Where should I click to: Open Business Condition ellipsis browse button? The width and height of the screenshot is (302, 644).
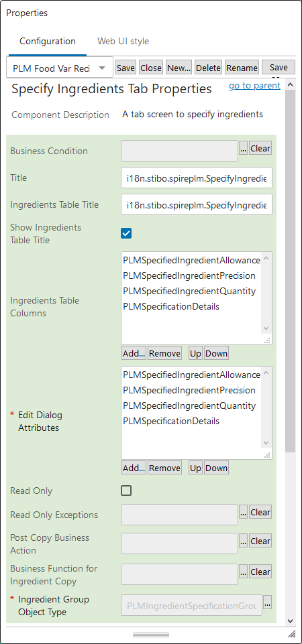[243, 149]
